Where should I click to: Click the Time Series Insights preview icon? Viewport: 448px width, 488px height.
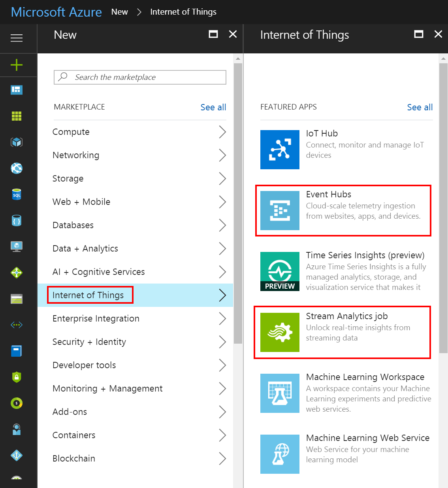coord(280,271)
